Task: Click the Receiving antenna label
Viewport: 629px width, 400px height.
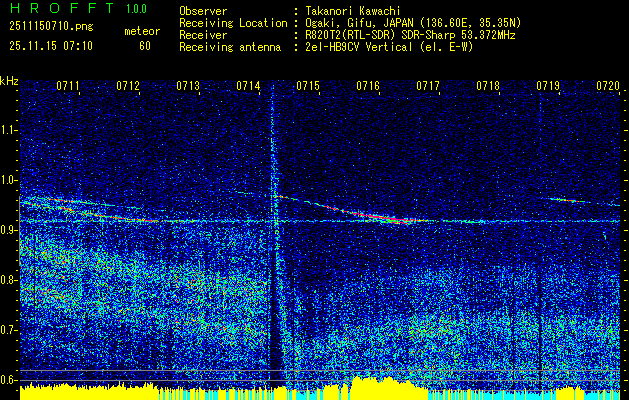Action: (x=230, y=47)
